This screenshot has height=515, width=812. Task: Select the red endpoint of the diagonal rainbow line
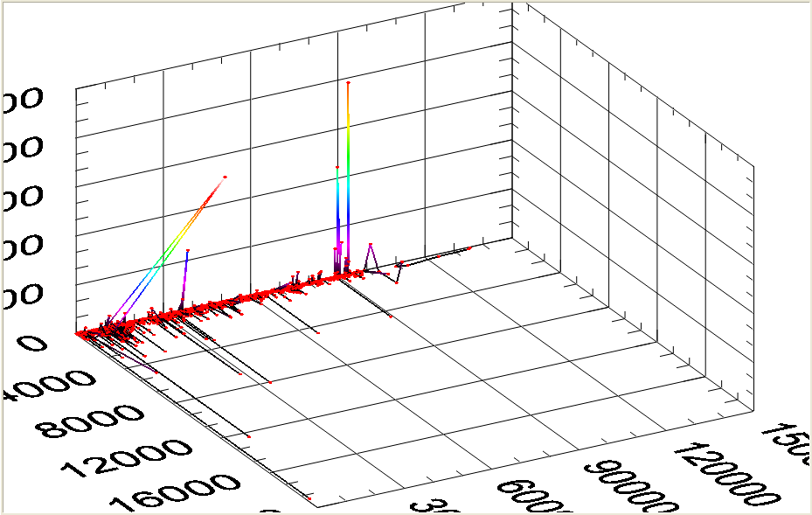click(225, 177)
